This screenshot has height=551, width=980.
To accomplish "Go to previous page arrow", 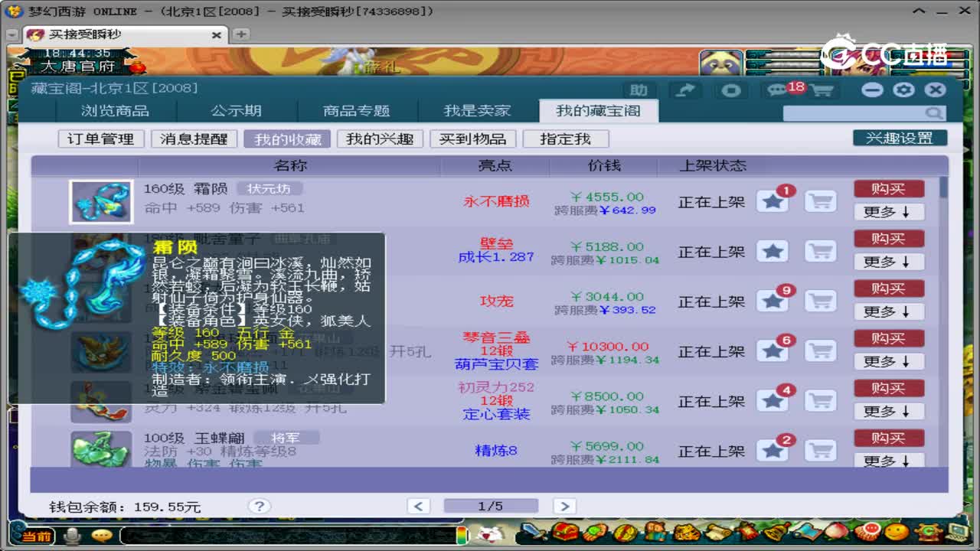I will [419, 506].
